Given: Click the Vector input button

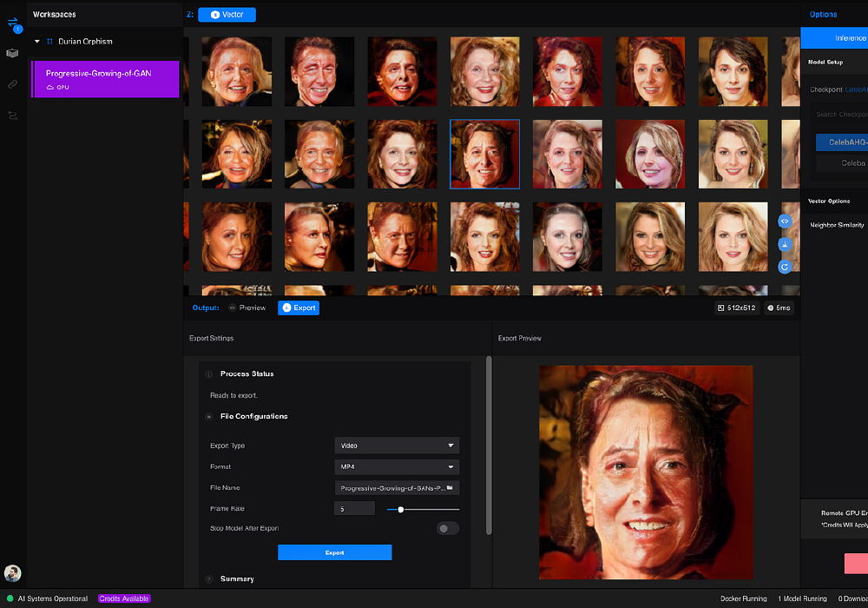Looking at the screenshot, I should 227,15.
